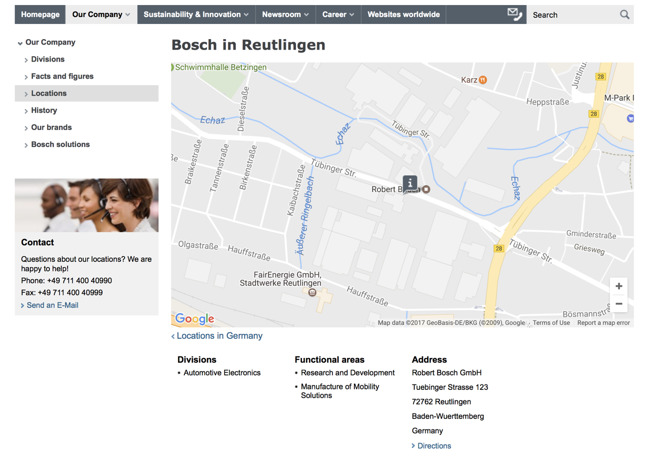Click the fax number +49 711 400 40999

point(70,293)
